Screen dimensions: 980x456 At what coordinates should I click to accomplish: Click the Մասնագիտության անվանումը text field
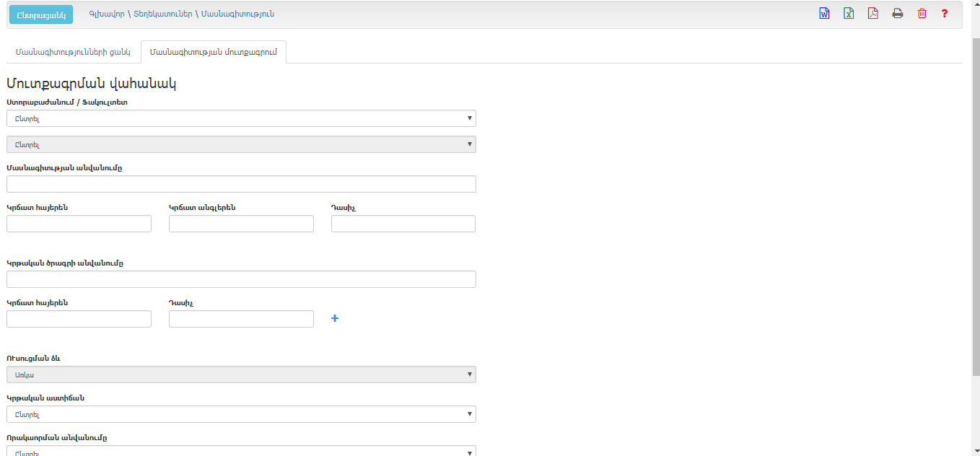click(241, 184)
